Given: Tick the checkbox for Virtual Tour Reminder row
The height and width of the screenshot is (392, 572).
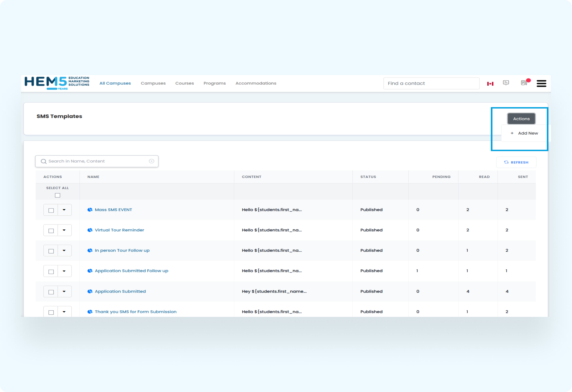Looking at the screenshot, I should (51, 231).
